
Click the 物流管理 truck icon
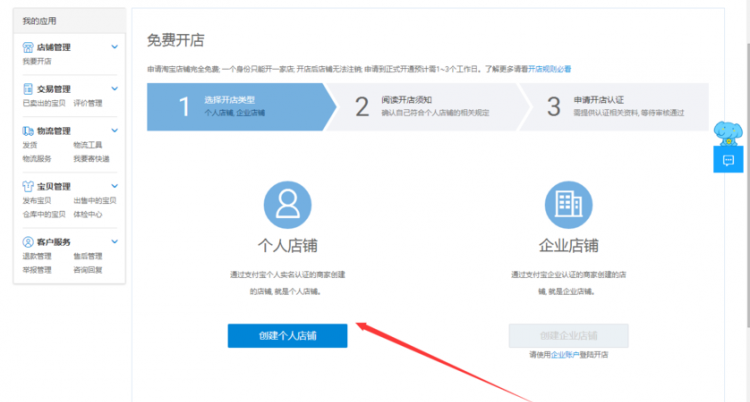28,131
